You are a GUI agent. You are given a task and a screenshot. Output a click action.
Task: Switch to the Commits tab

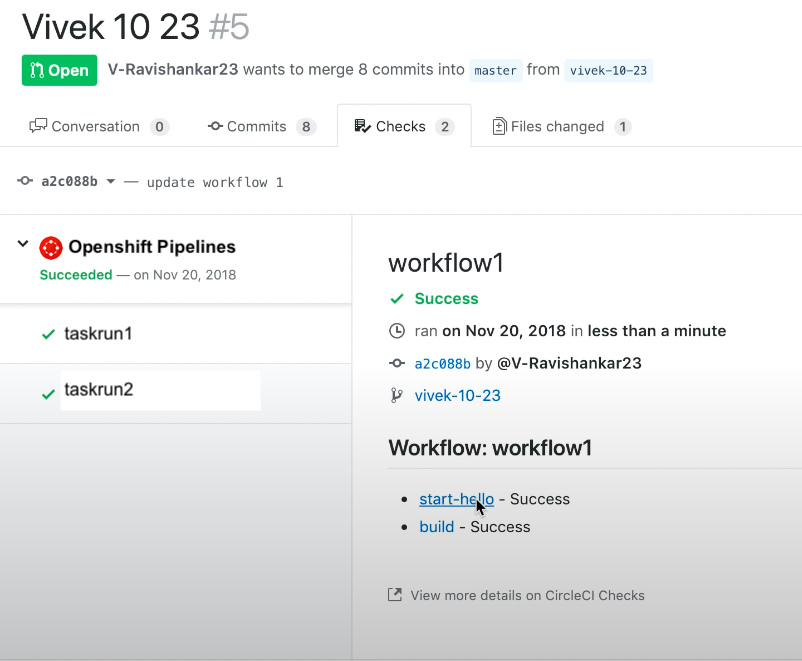256,126
